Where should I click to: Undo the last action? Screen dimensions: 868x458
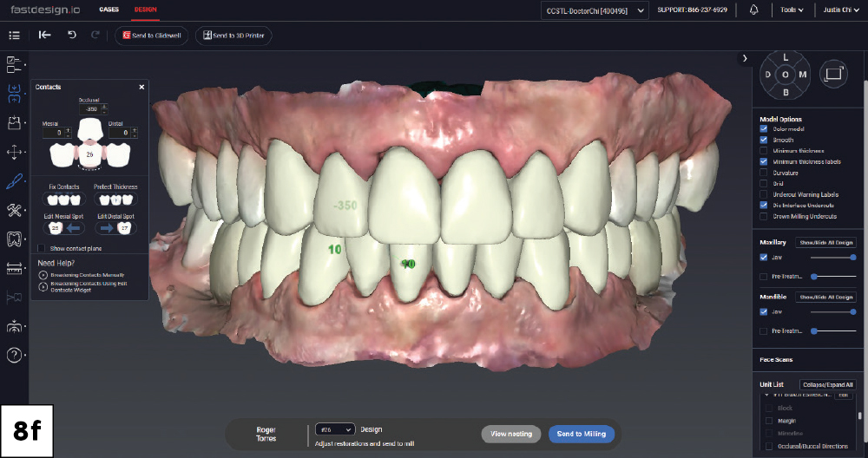tap(72, 35)
